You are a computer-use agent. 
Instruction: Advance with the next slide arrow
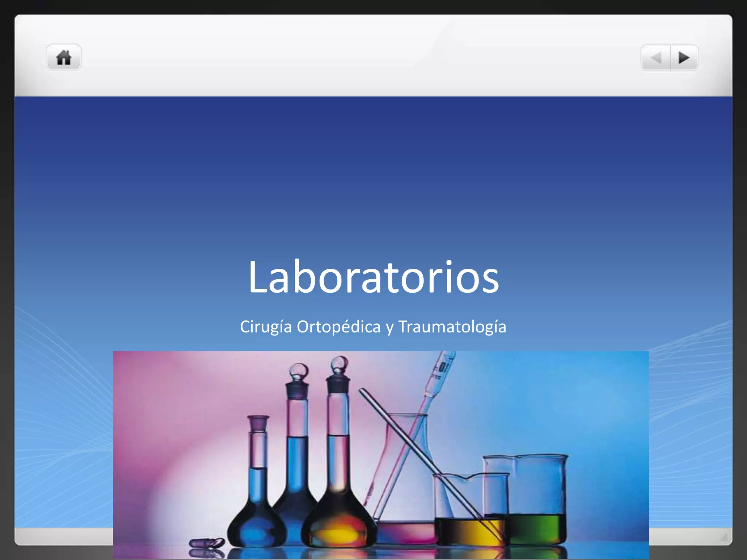[x=684, y=58]
